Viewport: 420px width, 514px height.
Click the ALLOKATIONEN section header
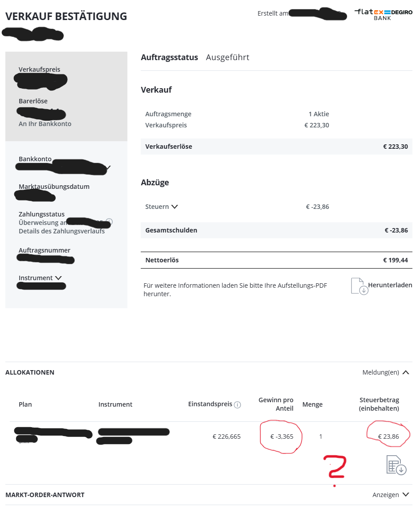pyautogui.click(x=30, y=372)
